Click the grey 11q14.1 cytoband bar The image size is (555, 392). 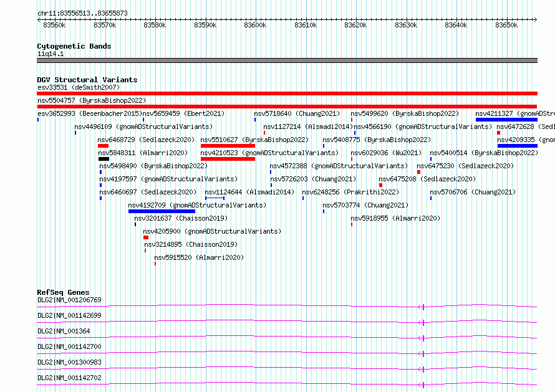[287, 60]
